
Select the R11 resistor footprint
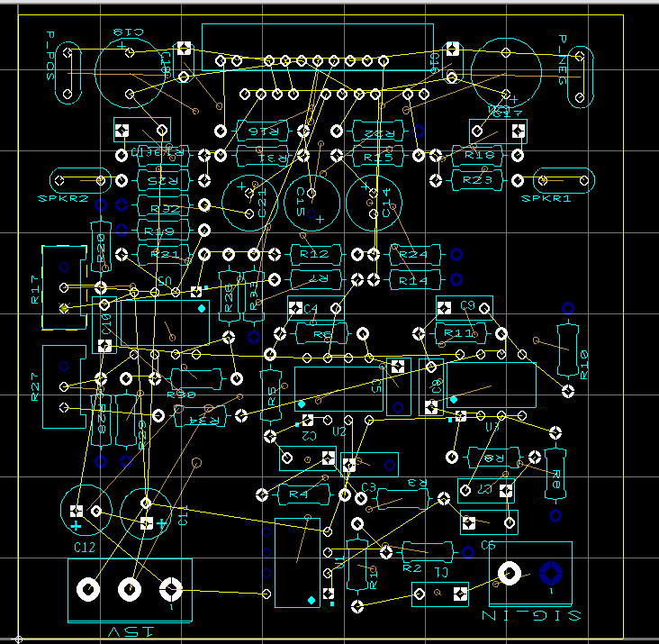pos(461,334)
